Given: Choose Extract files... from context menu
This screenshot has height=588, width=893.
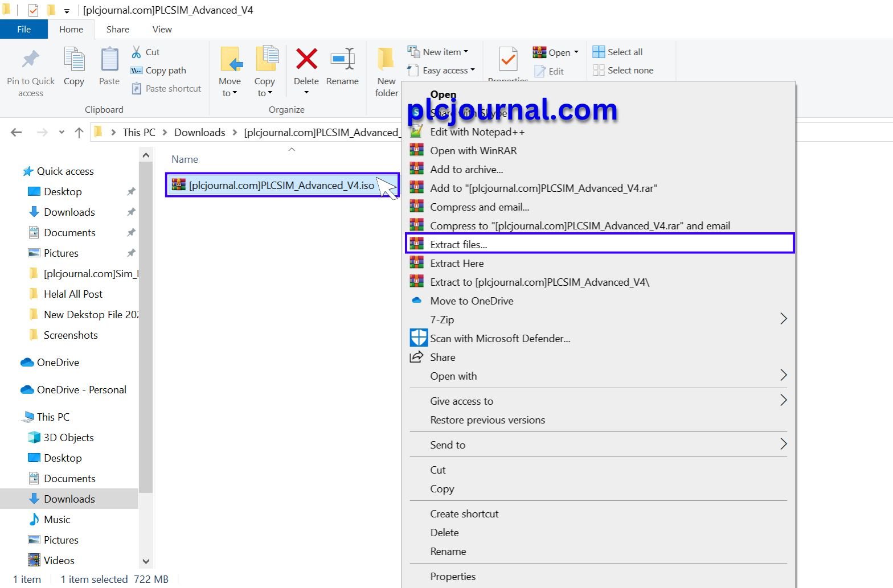Looking at the screenshot, I should tap(600, 244).
